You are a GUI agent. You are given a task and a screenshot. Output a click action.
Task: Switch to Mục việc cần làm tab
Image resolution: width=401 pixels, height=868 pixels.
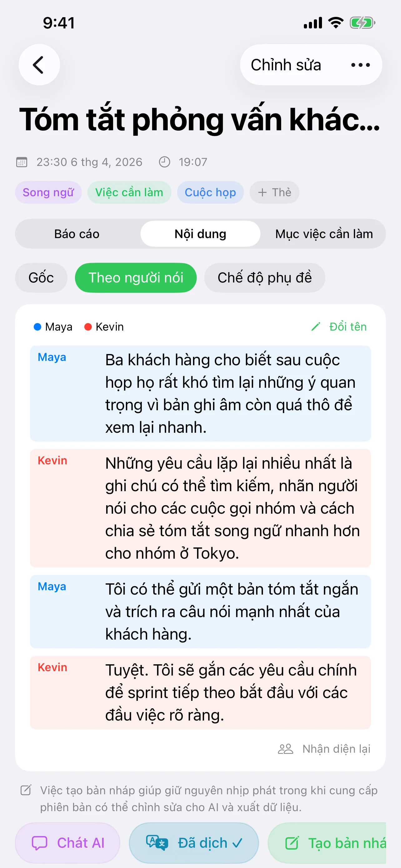coord(324,234)
